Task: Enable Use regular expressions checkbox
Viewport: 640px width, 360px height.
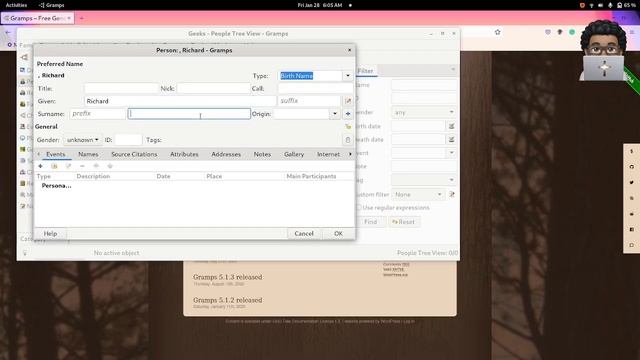Action: point(359,207)
